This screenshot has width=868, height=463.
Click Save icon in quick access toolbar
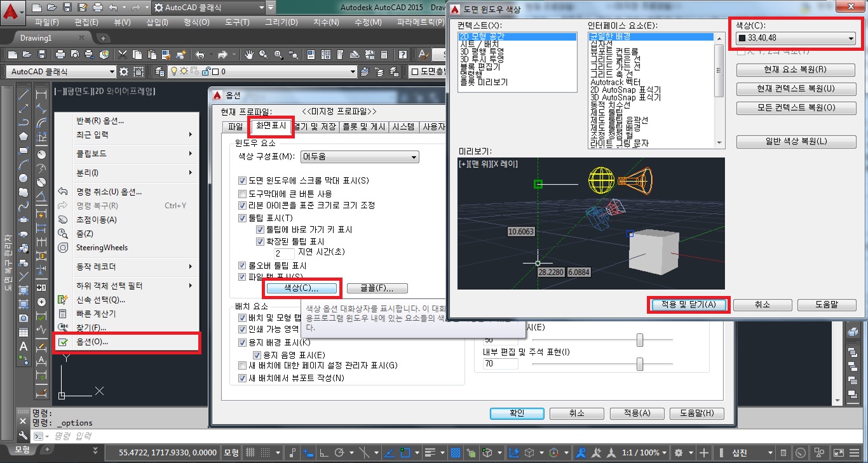click(x=68, y=8)
